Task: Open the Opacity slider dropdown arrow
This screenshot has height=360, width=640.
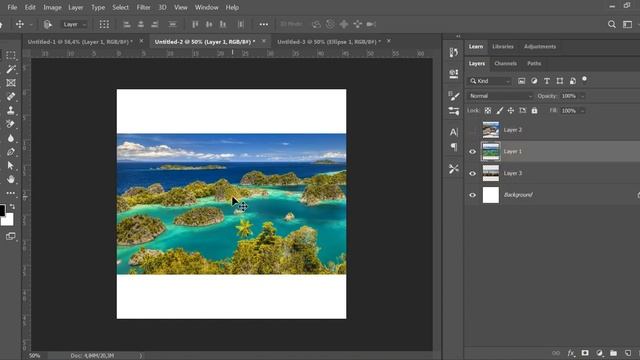Action: tap(582, 96)
